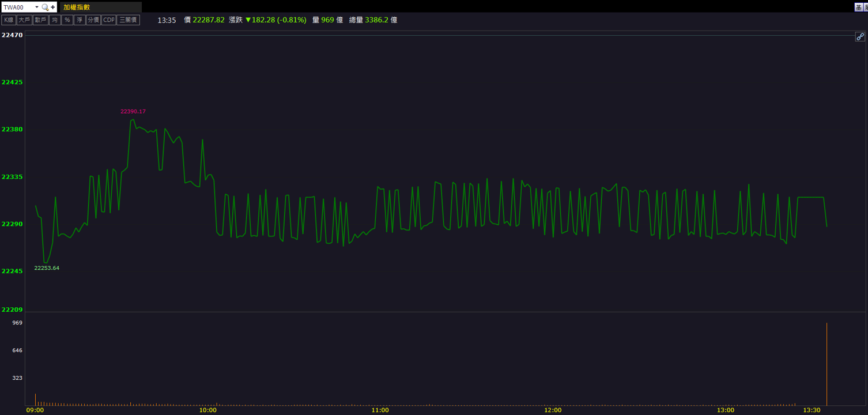Click the 22390.17 high price marker
This screenshot has width=868, height=415.
(x=133, y=111)
